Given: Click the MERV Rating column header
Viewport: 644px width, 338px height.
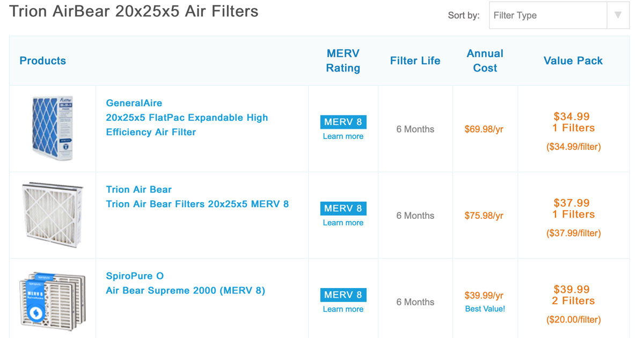Looking at the screenshot, I should pos(343,61).
